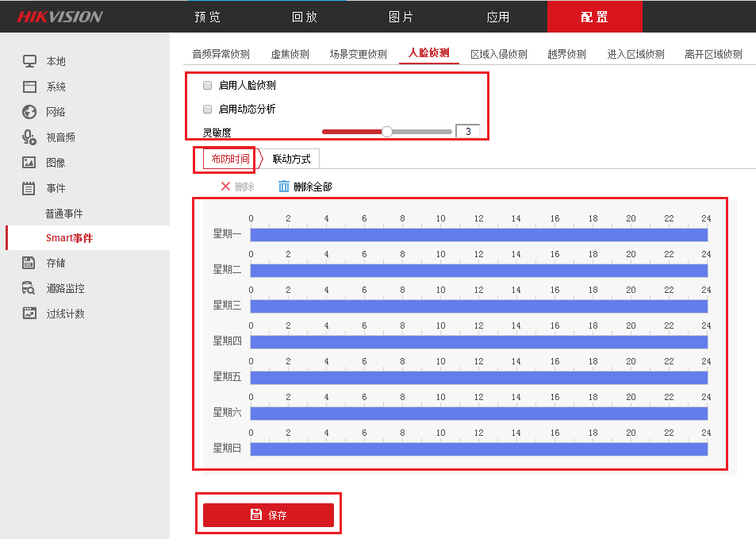The image size is (756, 539).
Task: Click the globe icon for 网络
Action: pyautogui.click(x=29, y=112)
